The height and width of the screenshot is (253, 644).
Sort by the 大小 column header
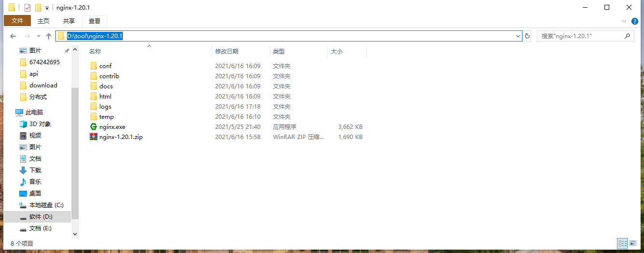[x=336, y=51]
